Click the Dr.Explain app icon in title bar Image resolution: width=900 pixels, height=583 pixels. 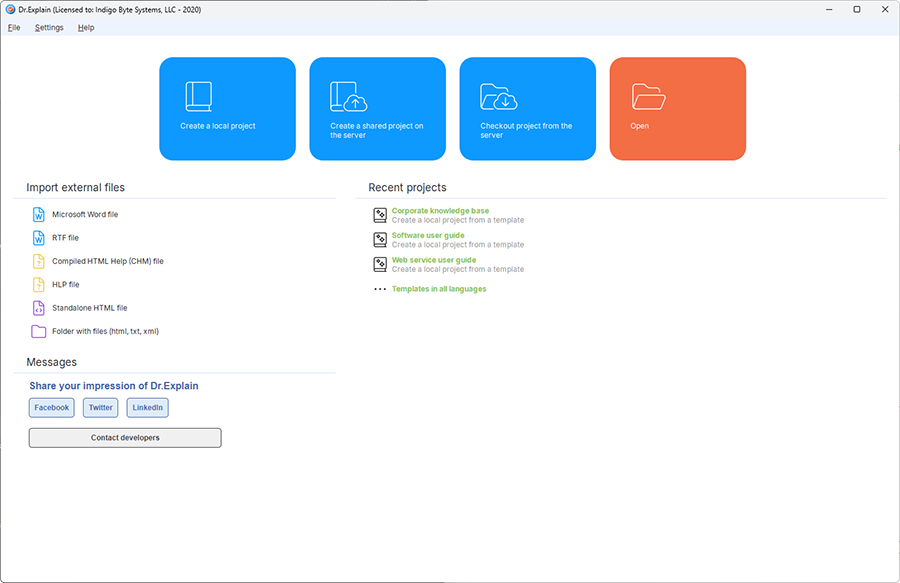10,9
